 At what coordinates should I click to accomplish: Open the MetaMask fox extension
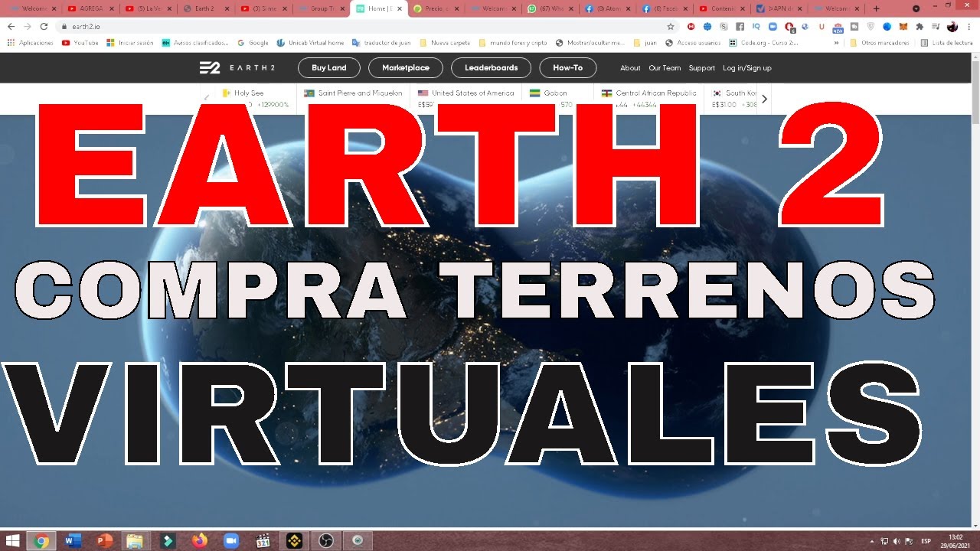(x=903, y=26)
